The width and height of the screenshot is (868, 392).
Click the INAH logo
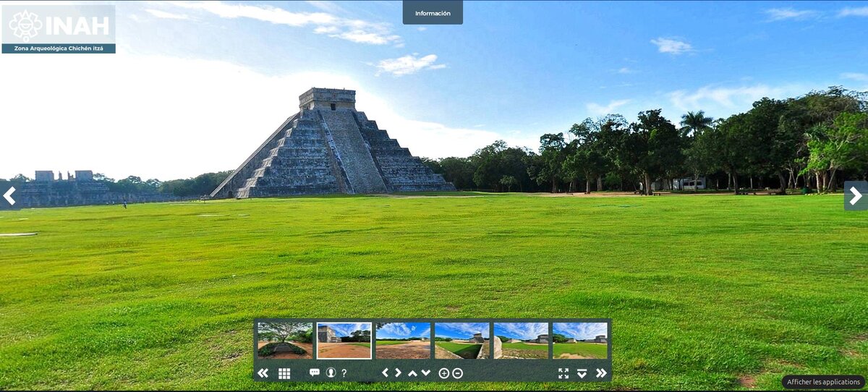[59, 25]
